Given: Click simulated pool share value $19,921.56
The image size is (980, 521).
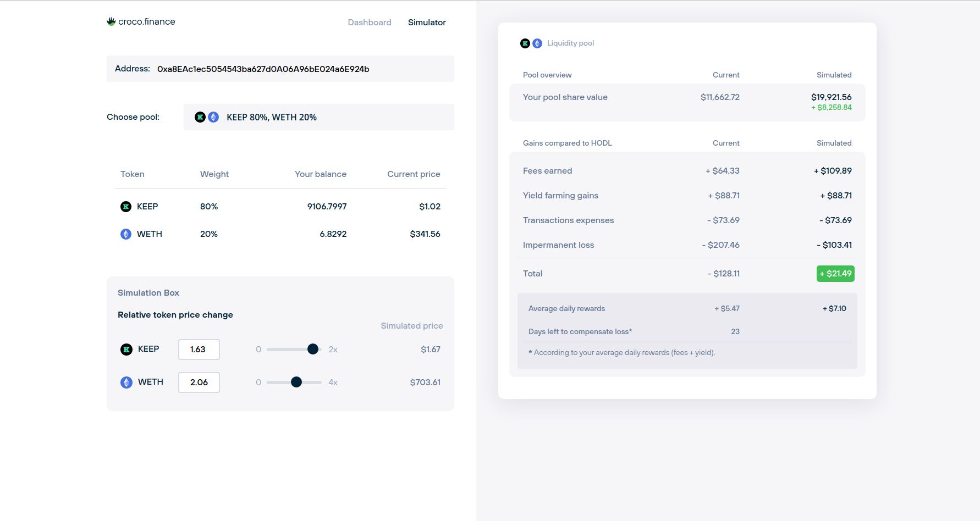Looking at the screenshot, I should click(x=832, y=97).
